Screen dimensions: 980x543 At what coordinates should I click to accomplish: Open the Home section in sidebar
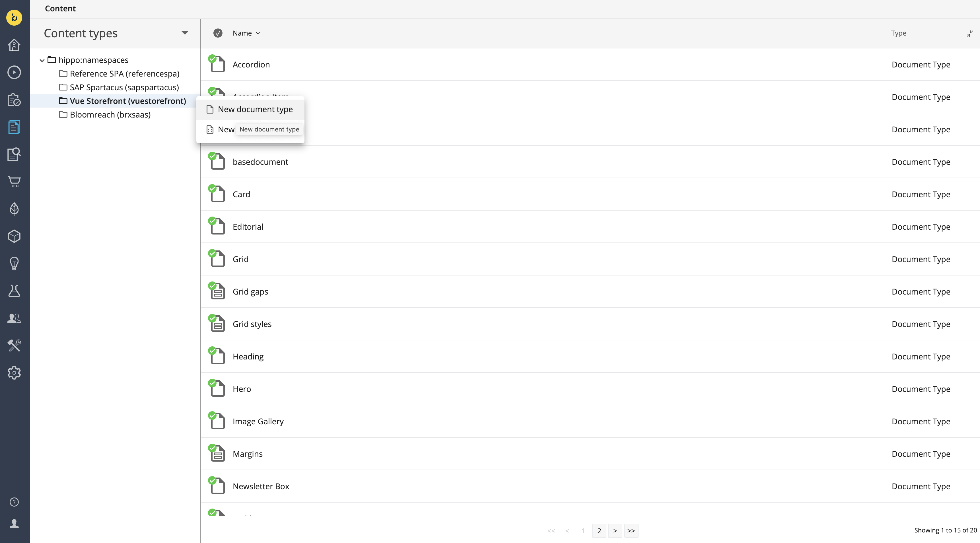14,45
